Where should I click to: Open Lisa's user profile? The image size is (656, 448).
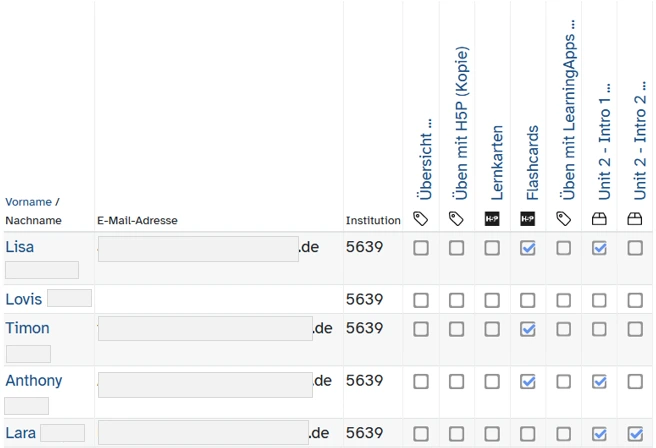point(20,247)
